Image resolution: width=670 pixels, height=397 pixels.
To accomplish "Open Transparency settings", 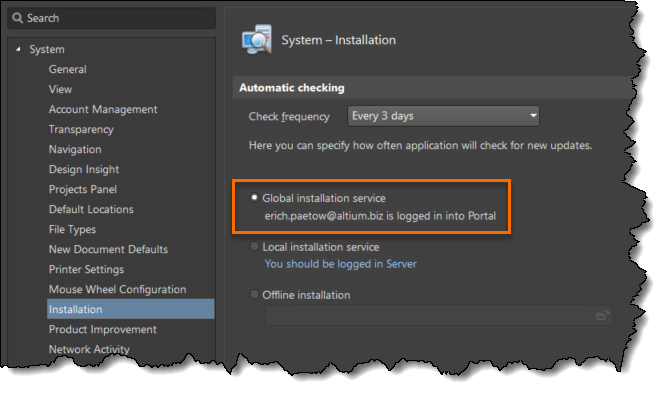I will point(81,129).
